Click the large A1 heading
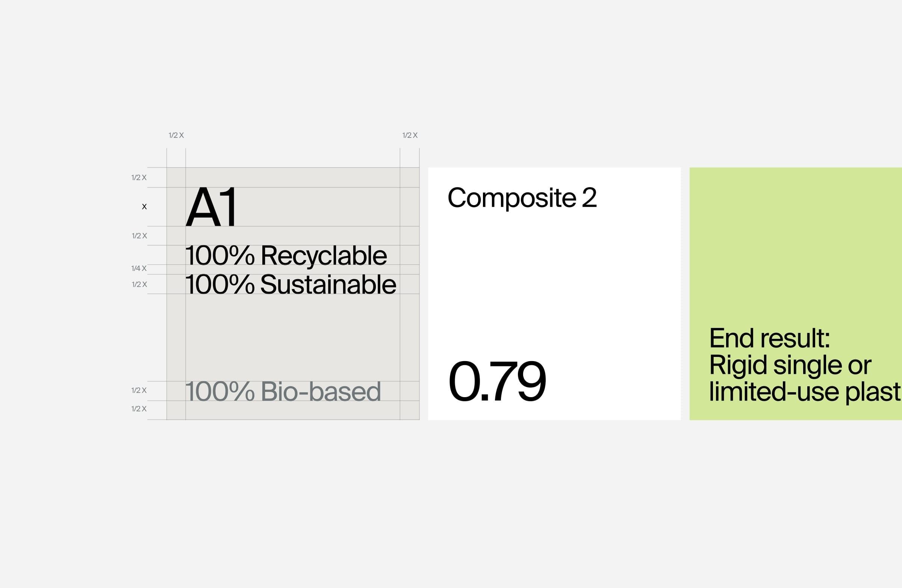This screenshot has width=902, height=588. [212, 207]
